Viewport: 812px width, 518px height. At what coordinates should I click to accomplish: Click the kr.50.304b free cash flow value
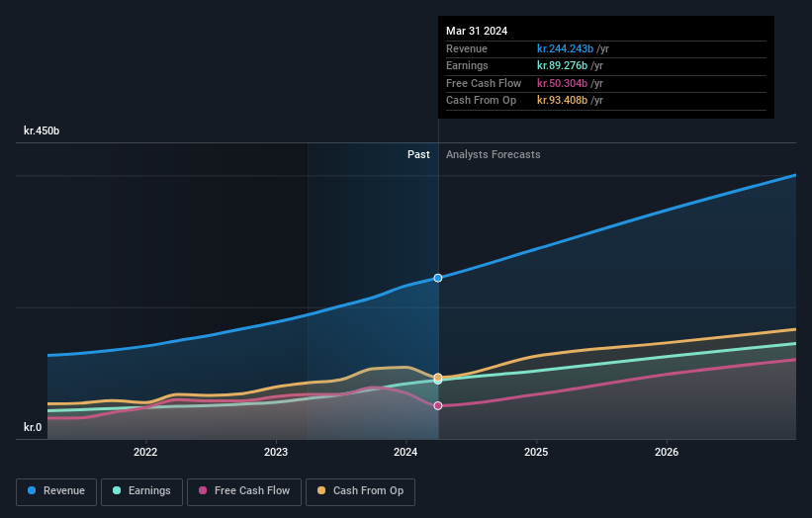pos(563,83)
